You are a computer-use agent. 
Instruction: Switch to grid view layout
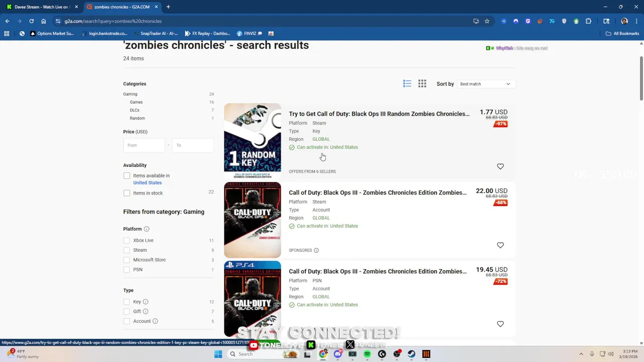[x=422, y=83]
